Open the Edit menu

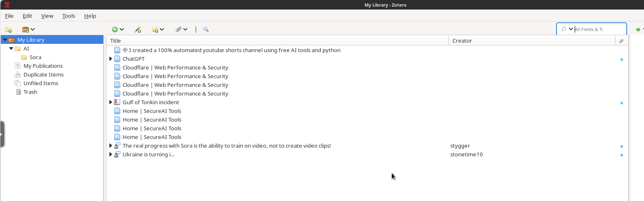27,16
